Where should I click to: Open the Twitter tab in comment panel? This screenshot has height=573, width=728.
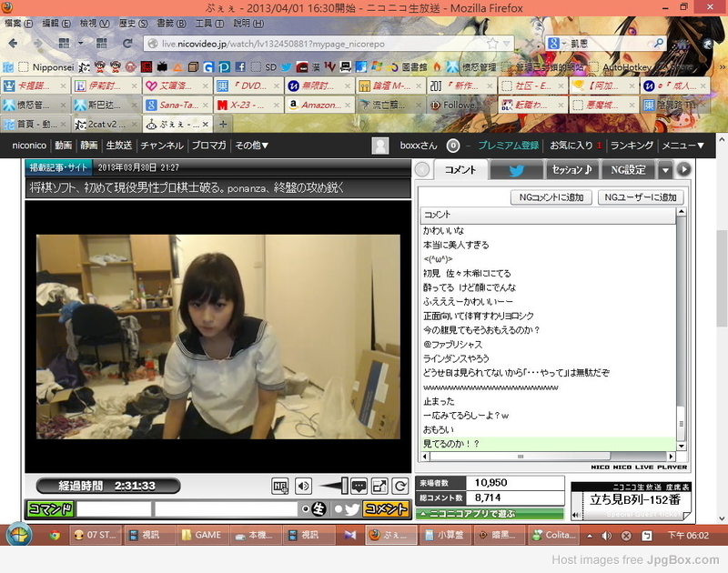(516, 170)
